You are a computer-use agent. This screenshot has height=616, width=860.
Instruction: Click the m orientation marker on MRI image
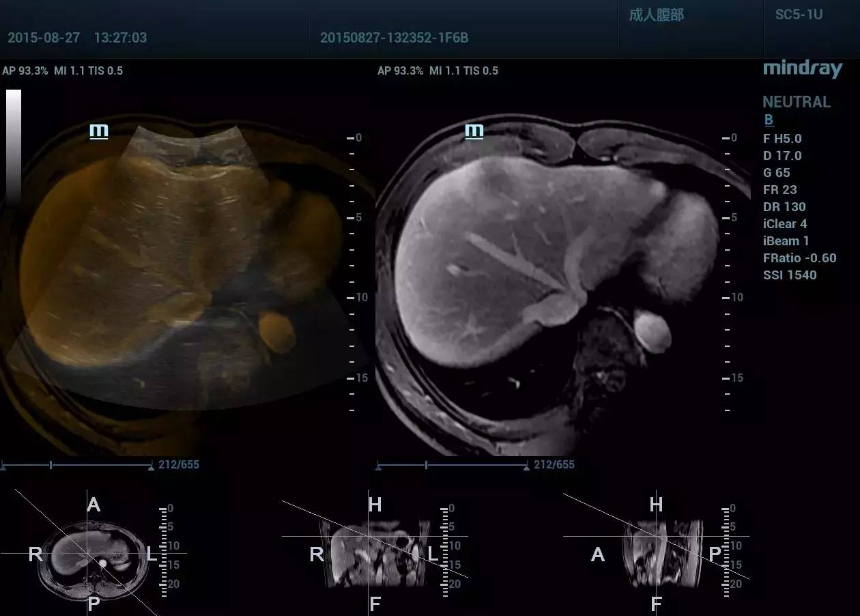(x=474, y=131)
